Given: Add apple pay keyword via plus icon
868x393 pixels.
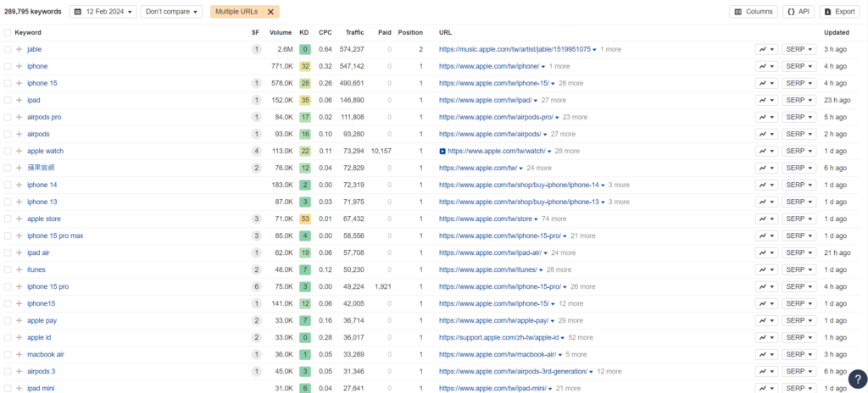Looking at the screenshot, I should (x=19, y=320).
